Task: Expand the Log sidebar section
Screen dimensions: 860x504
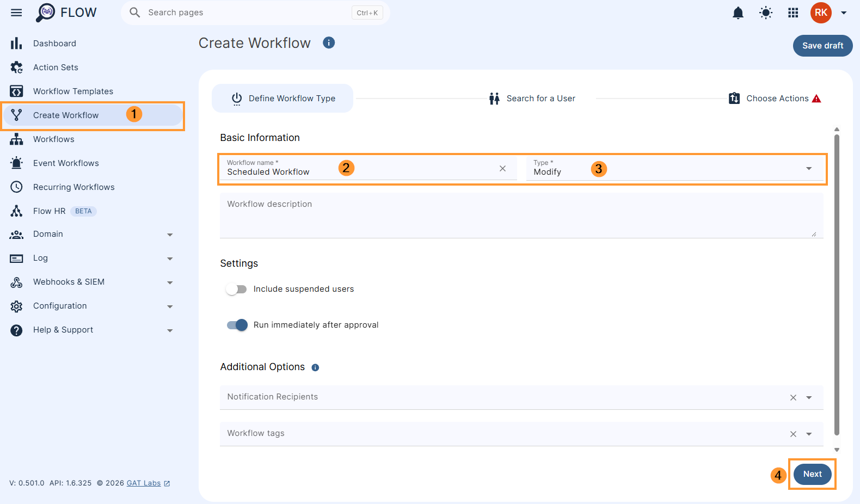Action: [x=170, y=259]
